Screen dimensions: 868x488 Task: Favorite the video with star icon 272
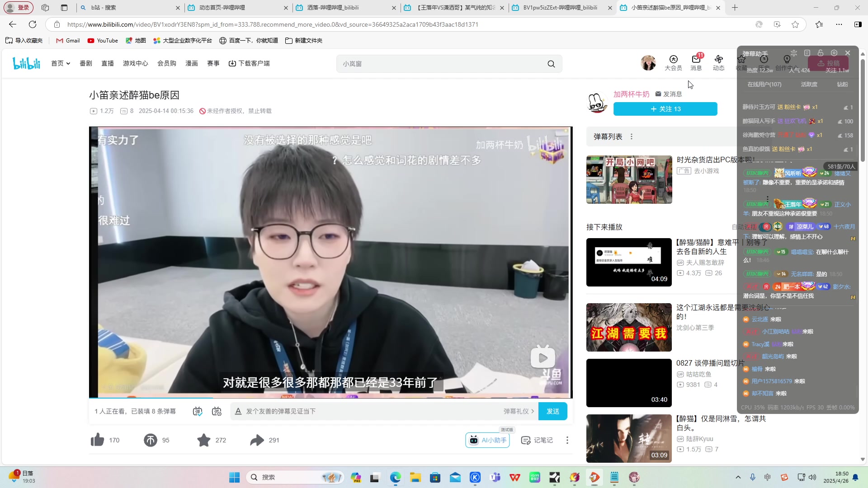pyautogui.click(x=204, y=440)
